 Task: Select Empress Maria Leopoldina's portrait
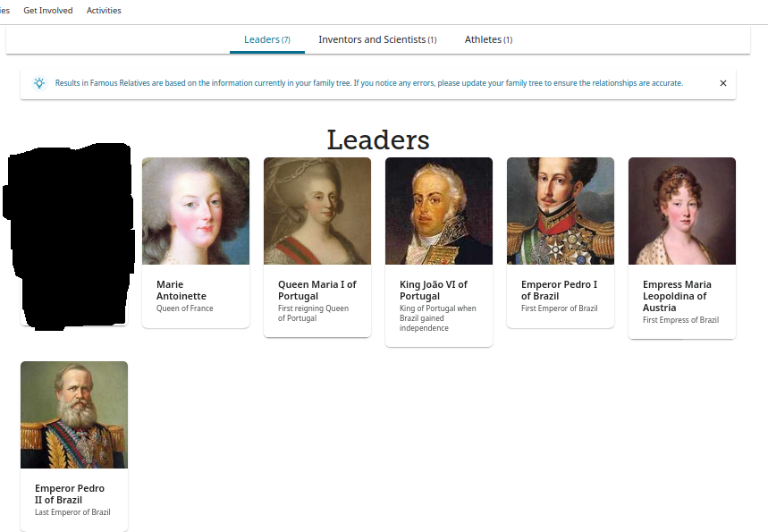(x=682, y=211)
